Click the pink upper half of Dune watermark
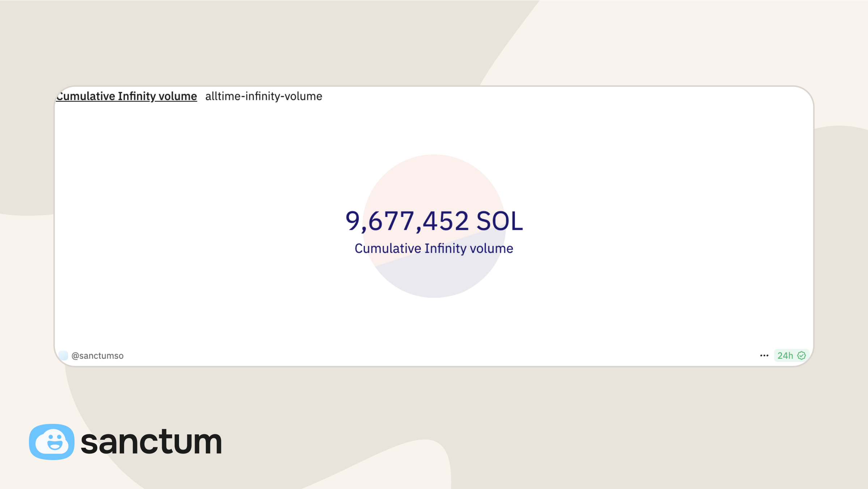This screenshot has height=489, width=868. [434, 181]
